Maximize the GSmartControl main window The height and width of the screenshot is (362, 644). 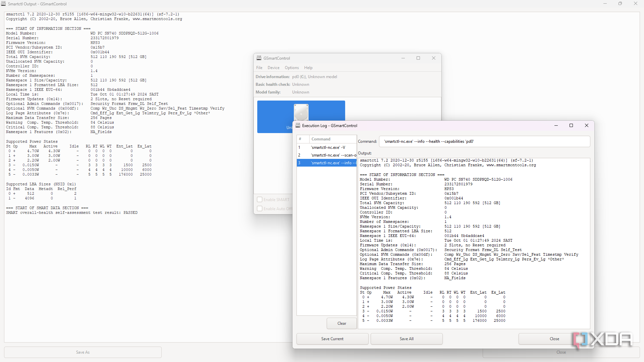(418, 58)
